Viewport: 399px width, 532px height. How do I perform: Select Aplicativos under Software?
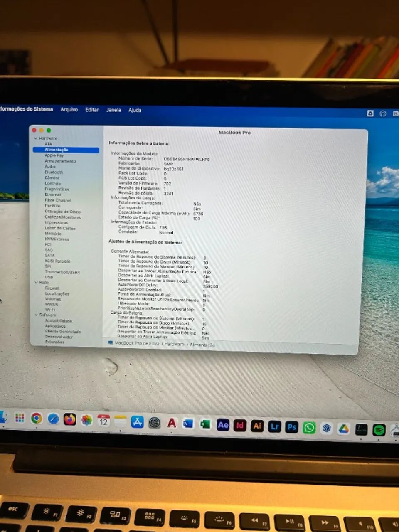[x=55, y=326]
